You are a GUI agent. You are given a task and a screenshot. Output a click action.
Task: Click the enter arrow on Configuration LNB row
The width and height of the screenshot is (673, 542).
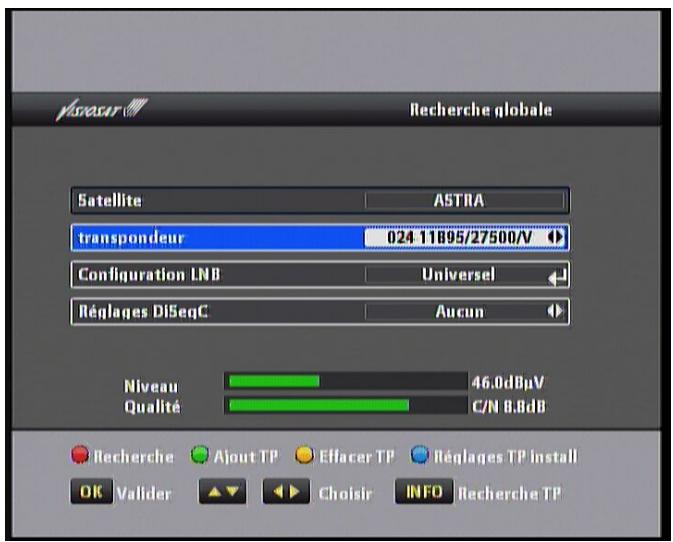557,277
